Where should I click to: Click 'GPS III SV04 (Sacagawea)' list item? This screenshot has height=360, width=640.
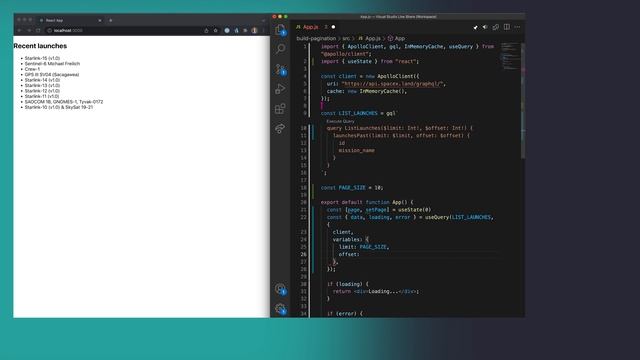[52, 75]
